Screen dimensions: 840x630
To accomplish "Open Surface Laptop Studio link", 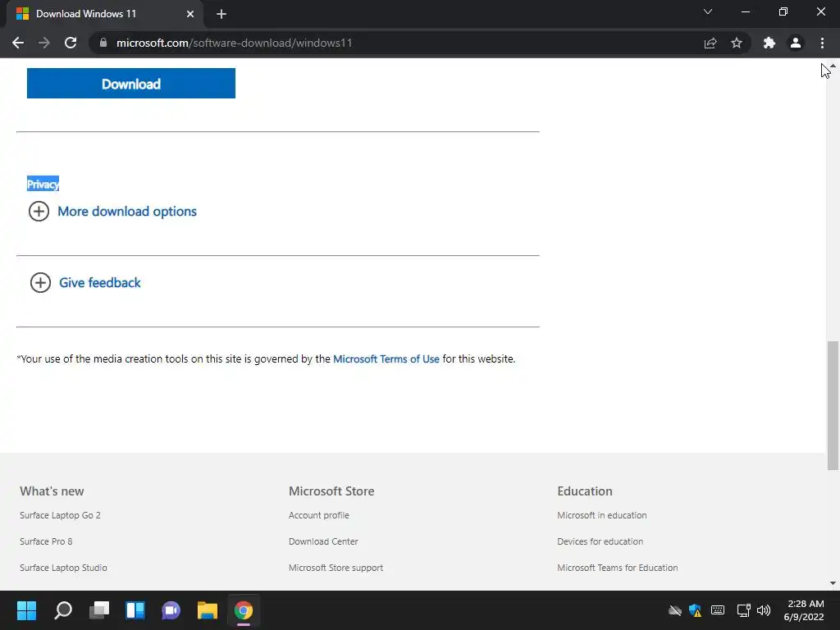I will click(63, 568).
